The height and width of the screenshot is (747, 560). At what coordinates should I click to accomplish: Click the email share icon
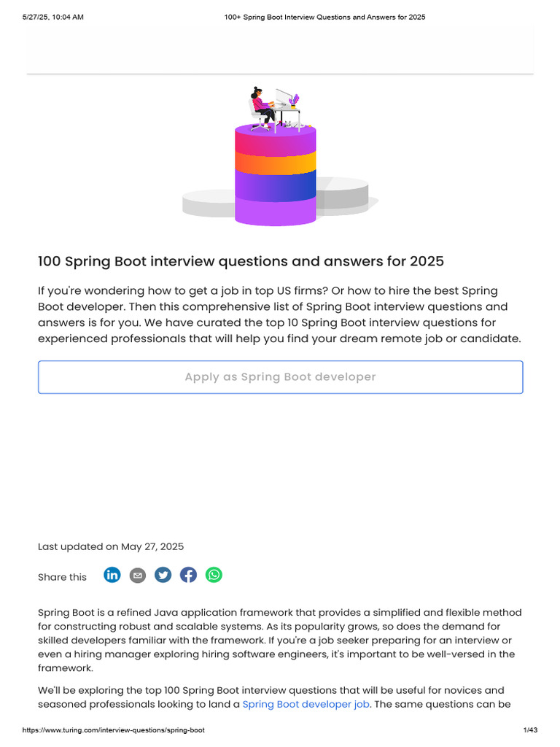pos(138,576)
